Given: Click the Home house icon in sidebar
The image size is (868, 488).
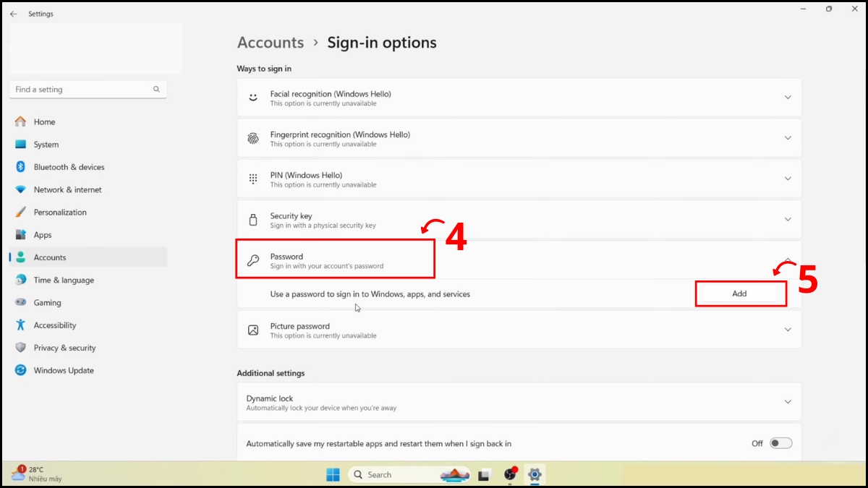Looking at the screenshot, I should [20, 121].
